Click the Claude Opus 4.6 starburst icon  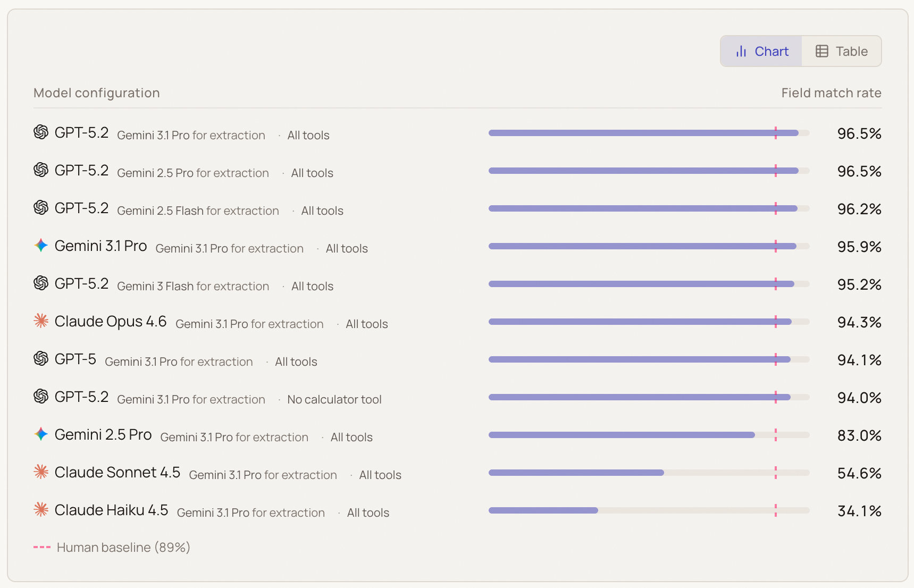pos(41,321)
